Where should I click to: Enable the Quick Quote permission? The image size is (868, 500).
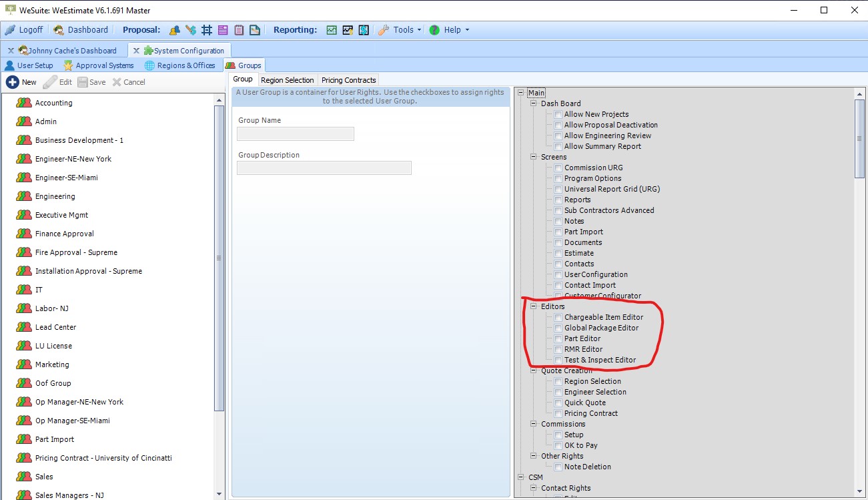tap(558, 403)
